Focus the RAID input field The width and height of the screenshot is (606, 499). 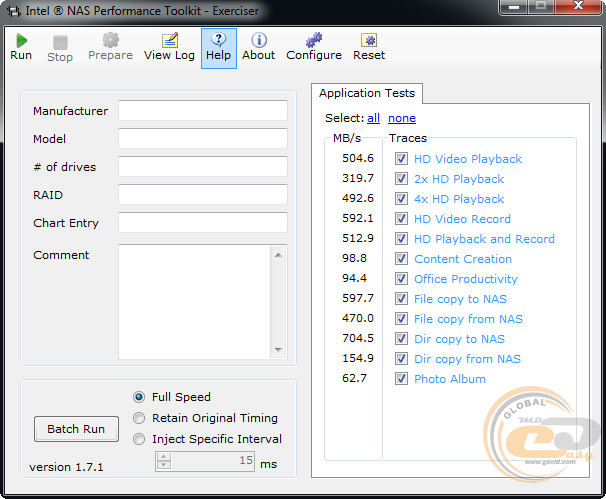click(x=203, y=194)
